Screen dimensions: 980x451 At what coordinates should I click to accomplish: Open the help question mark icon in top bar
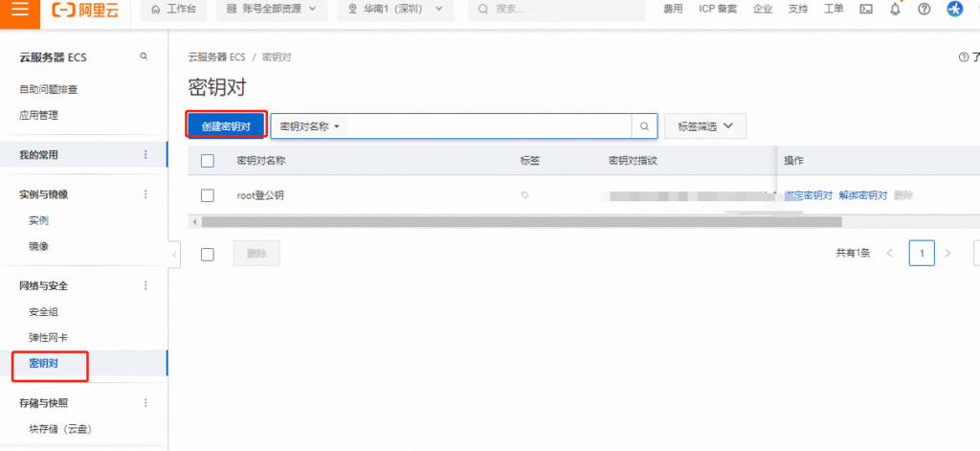pyautogui.click(x=924, y=10)
